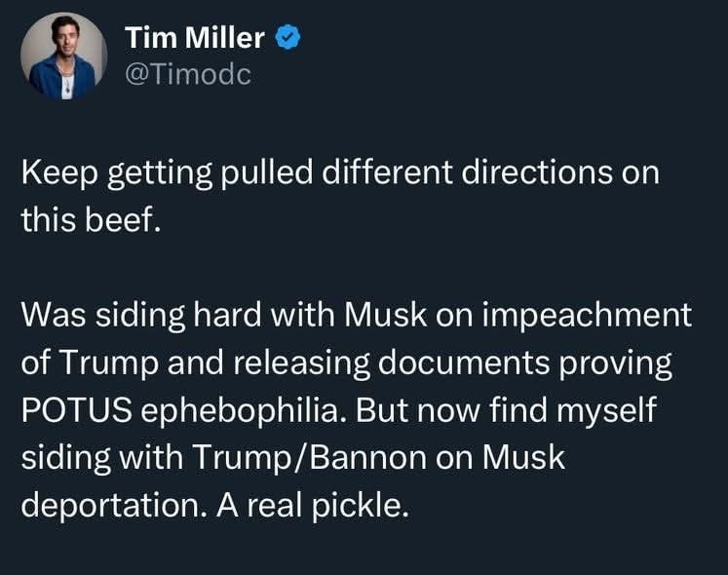
Task: Select the word "ephebophilia" in the tweet
Action: tap(241, 409)
